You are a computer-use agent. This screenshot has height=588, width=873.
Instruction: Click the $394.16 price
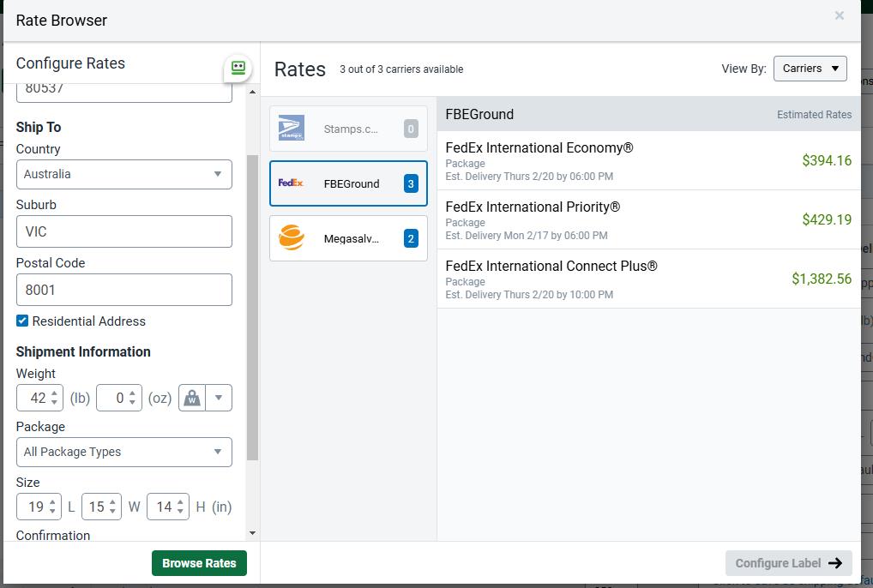tap(827, 161)
